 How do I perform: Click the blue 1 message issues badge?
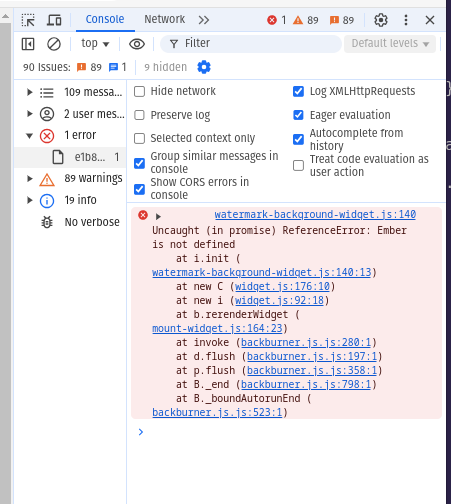click(x=117, y=67)
